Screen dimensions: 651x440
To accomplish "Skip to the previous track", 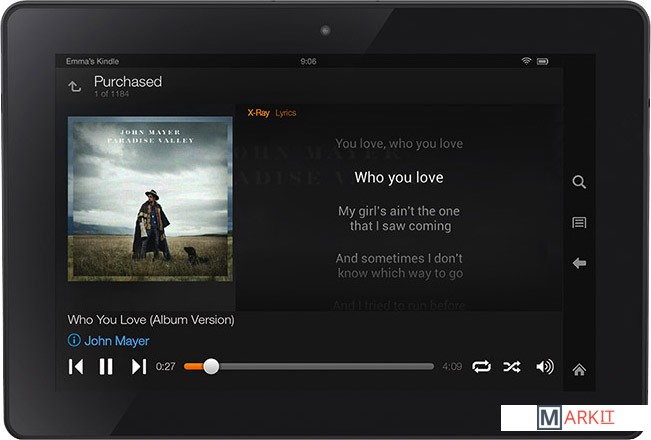I will [76, 367].
